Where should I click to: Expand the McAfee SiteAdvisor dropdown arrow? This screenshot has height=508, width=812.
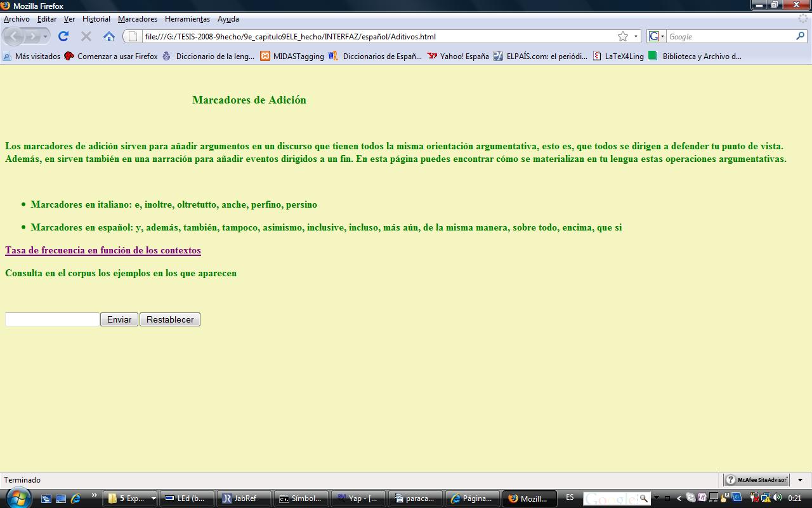click(x=801, y=480)
